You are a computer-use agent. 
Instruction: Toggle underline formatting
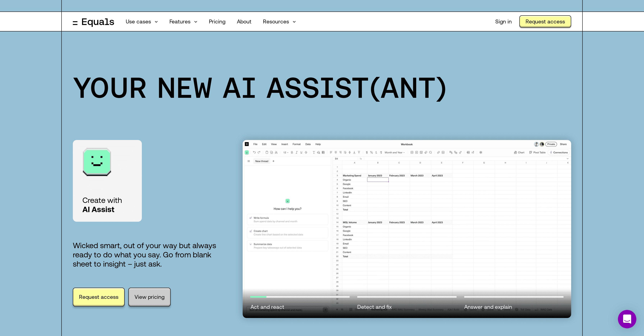301,152
